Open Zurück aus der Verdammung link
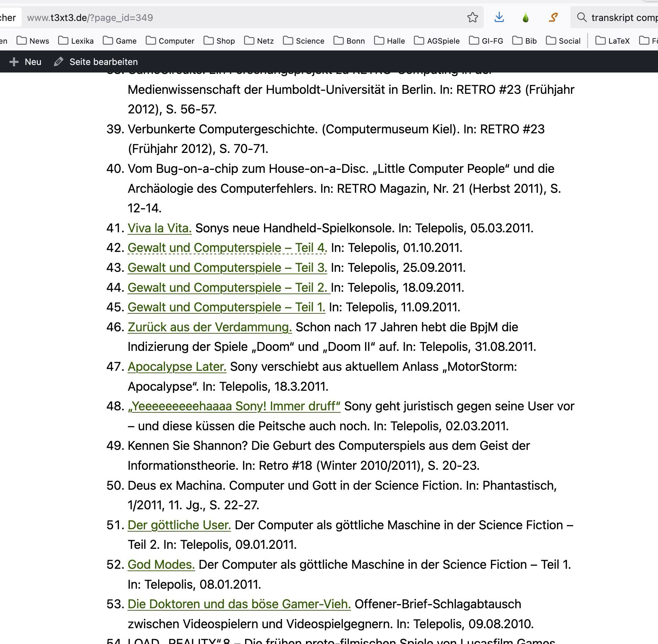This screenshot has width=658, height=644. (210, 327)
